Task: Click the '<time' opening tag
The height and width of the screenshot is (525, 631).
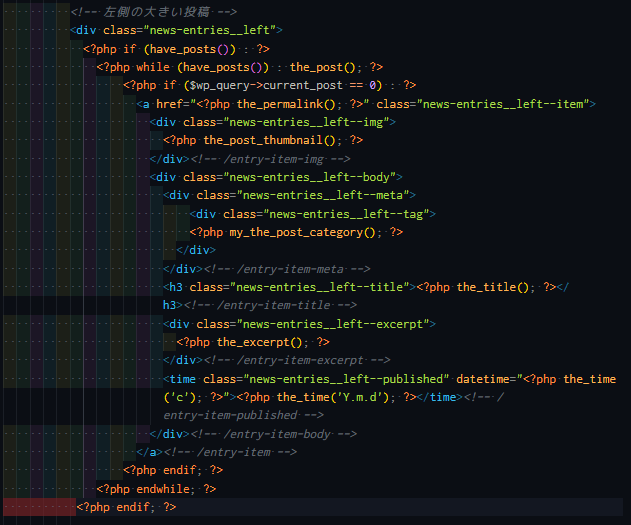Action: click(179, 379)
